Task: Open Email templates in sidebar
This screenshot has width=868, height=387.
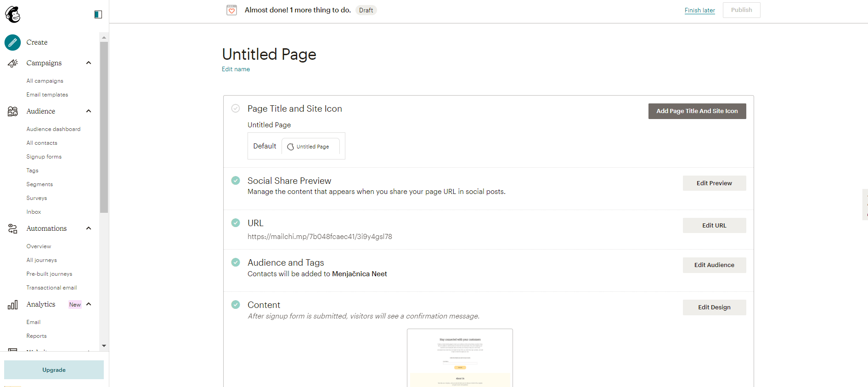Action: [47, 95]
